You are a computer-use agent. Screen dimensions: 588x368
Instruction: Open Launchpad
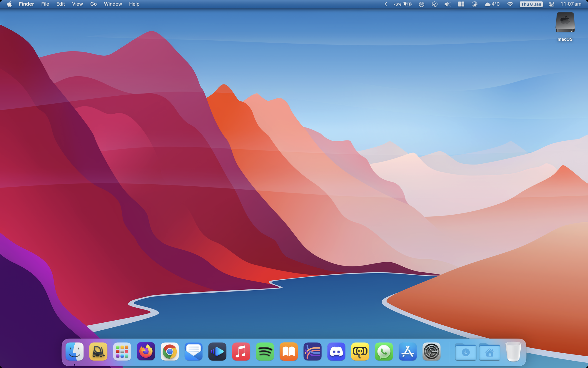(122, 351)
